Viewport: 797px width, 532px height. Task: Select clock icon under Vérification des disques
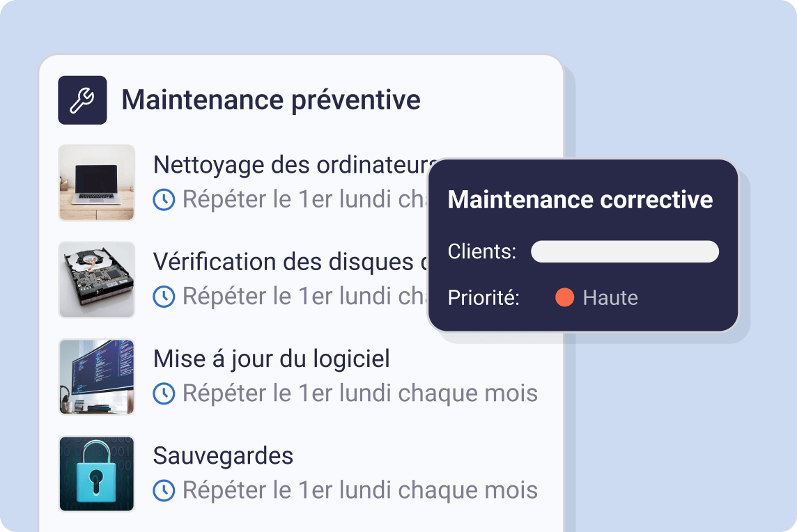click(x=164, y=297)
